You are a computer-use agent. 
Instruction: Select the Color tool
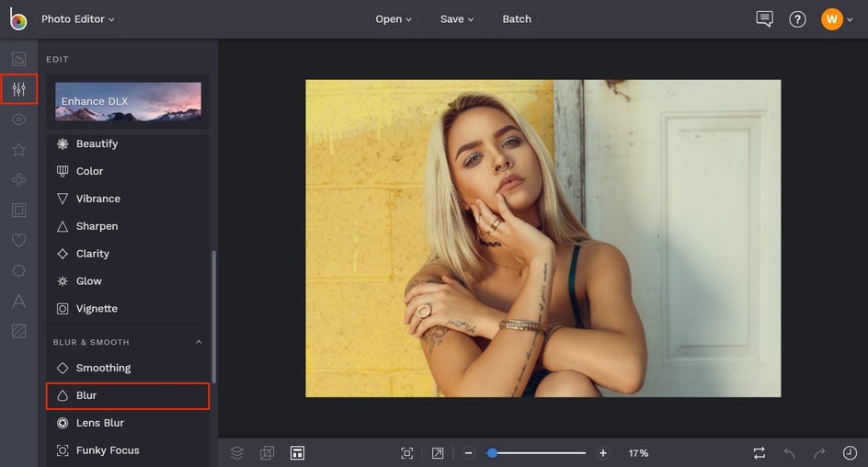click(x=128, y=171)
